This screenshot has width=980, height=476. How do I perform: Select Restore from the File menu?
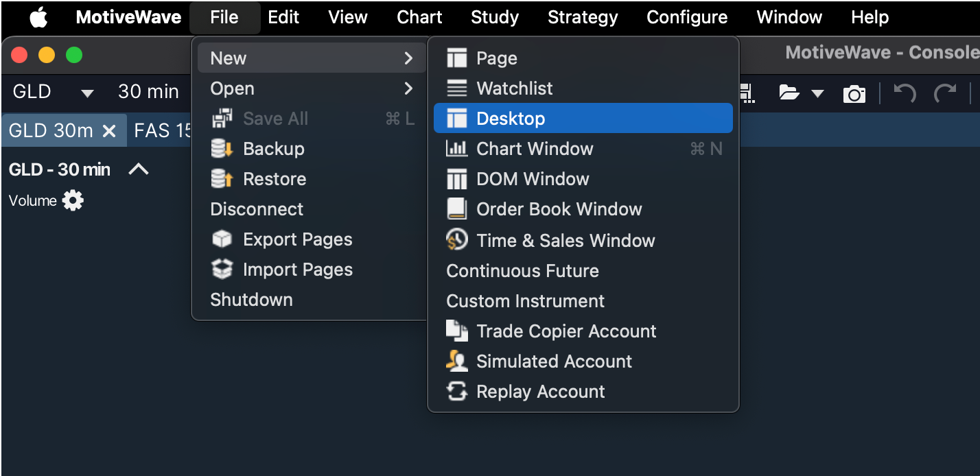[x=274, y=179]
